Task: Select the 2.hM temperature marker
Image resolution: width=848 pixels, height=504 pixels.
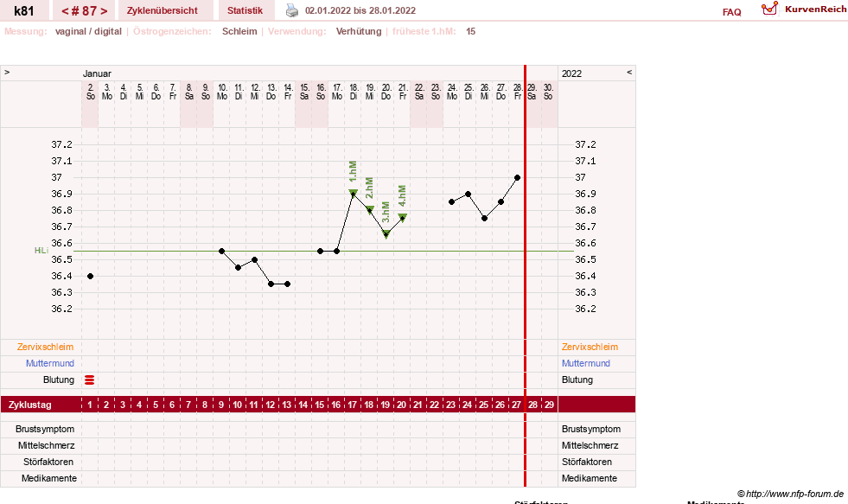Action: 370,210
